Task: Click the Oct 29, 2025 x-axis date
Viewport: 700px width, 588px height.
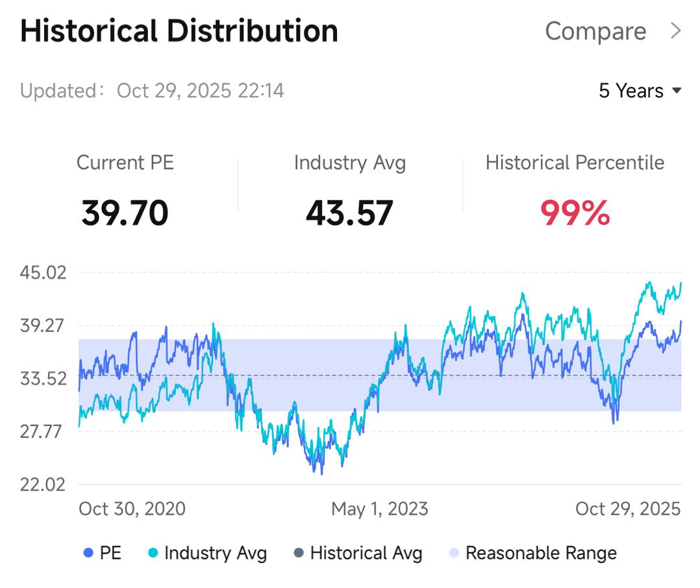Action: pos(628,509)
